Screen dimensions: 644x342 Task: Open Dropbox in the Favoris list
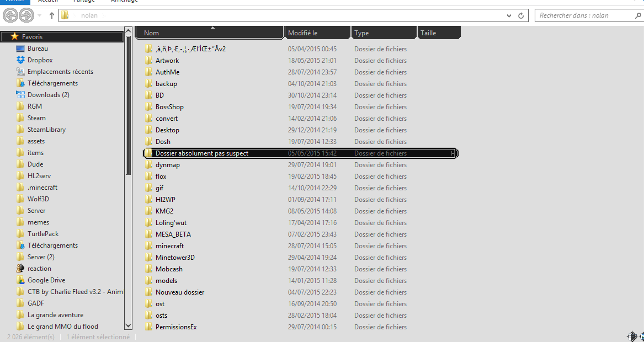point(40,60)
